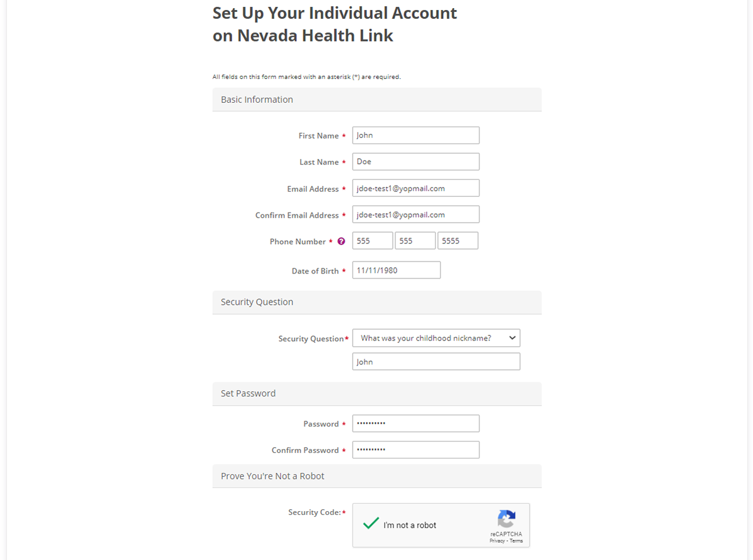Screen dimensions: 753x560
Task: Click into the Email Address field
Action: point(416,188)
